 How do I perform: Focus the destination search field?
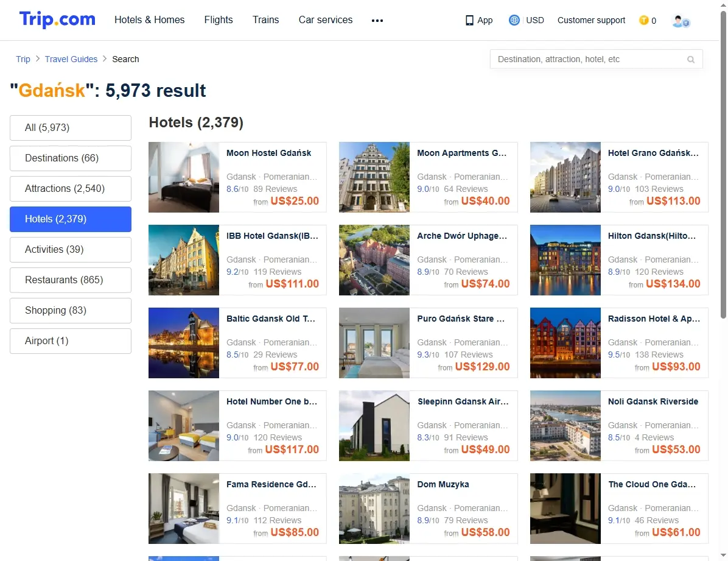[x=596, y=59]
